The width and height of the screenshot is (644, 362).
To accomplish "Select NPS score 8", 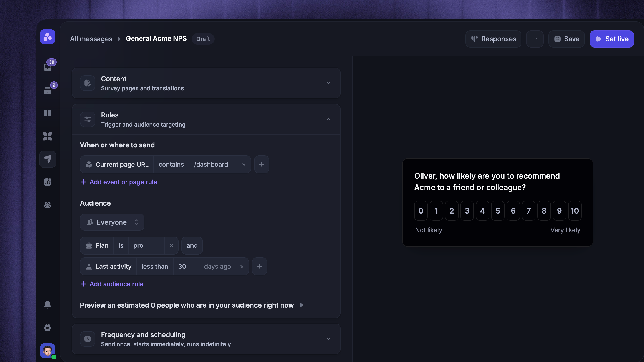I will [544, 211].
